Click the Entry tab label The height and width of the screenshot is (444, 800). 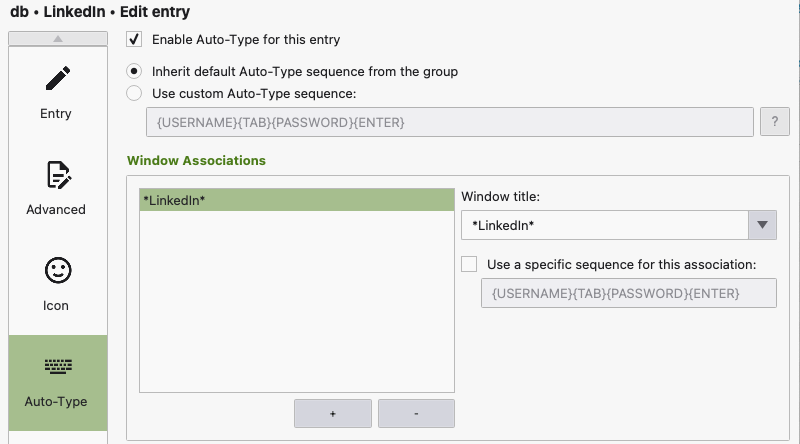(x=56, y=114)
